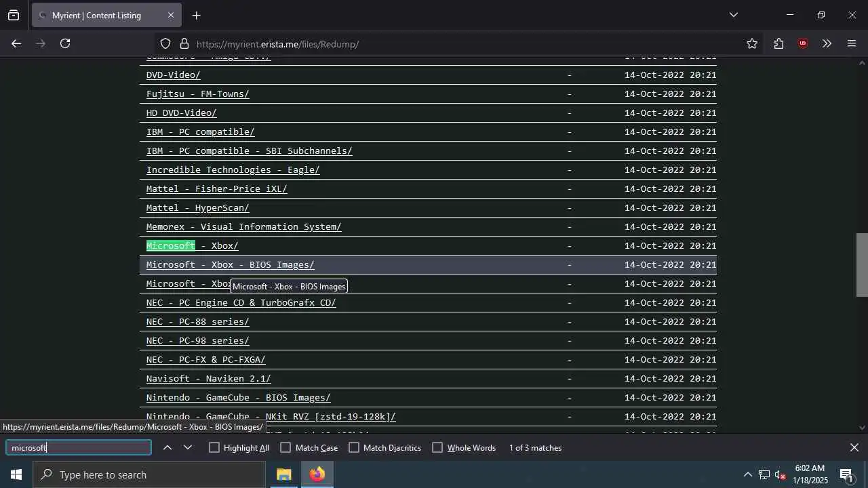The width and height of the screenshot is (868, 488).
Task: Open Incredible Technologies - Eagle/ link
Action: 233,169
